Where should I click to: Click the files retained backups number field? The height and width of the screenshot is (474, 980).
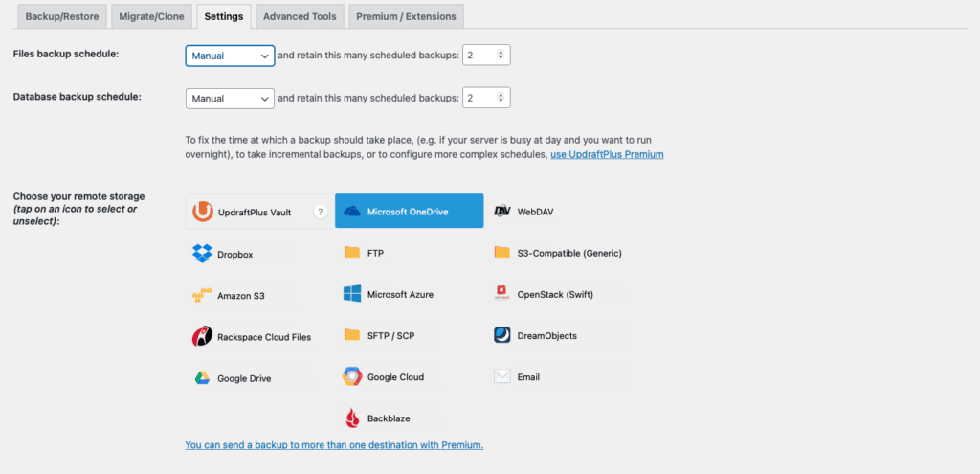tap(481, 56)
